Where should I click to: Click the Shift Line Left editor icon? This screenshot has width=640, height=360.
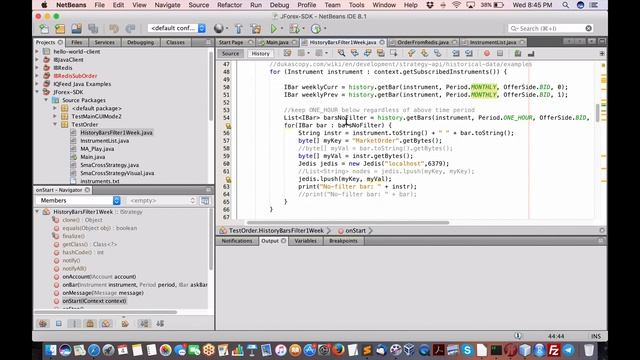[456, 53]
